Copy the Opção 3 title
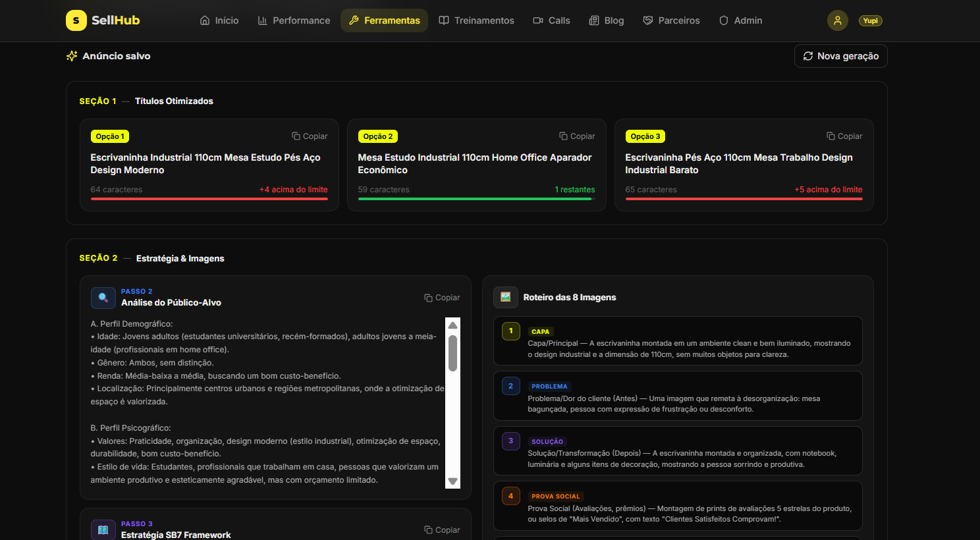 click(x=844, y=136)
